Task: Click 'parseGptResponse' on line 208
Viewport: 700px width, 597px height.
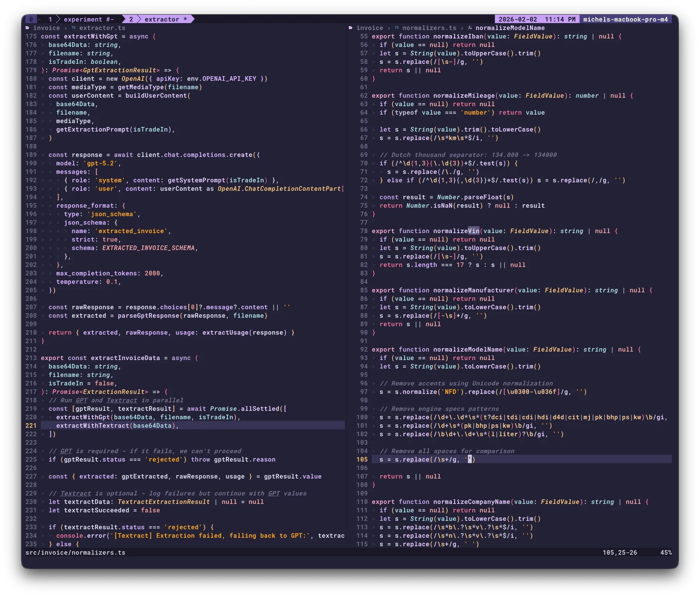Action: click(x=149, y=315)
